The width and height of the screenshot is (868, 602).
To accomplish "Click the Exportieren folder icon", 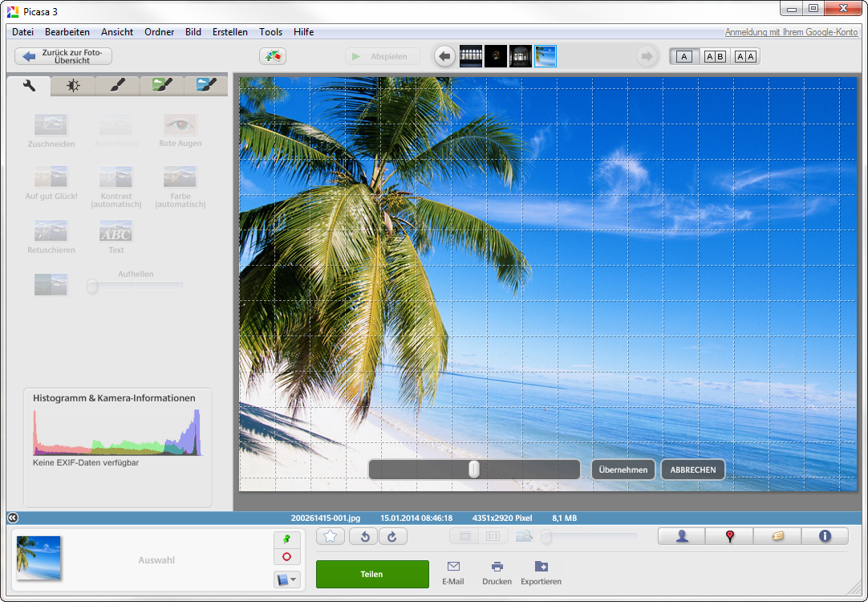I will (x=541, y=567).
